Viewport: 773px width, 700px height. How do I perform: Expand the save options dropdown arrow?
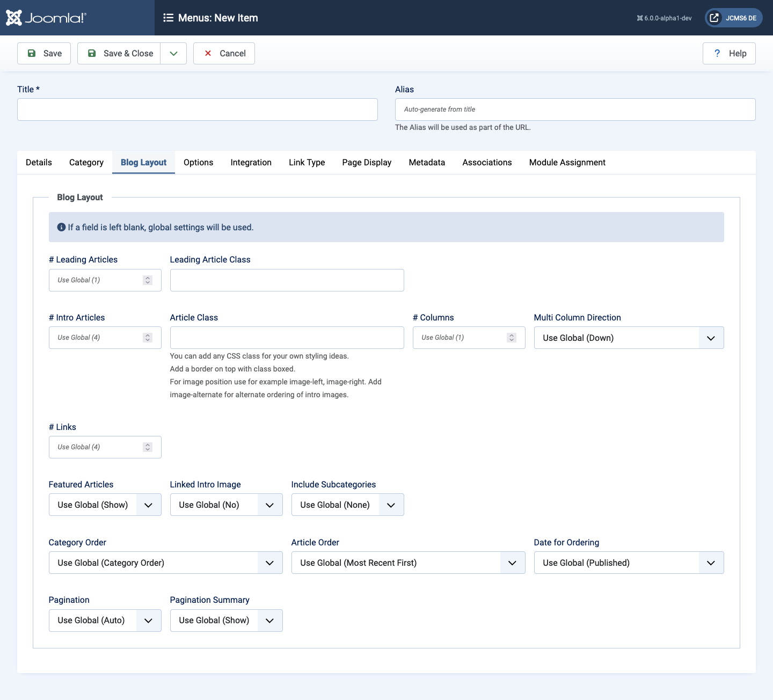[x=173, y=53]
